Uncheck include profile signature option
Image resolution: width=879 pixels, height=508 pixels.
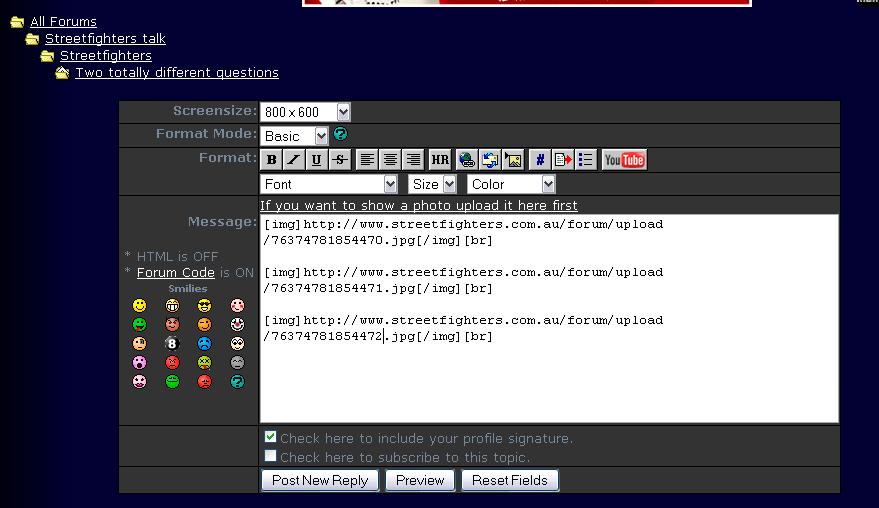271,437
